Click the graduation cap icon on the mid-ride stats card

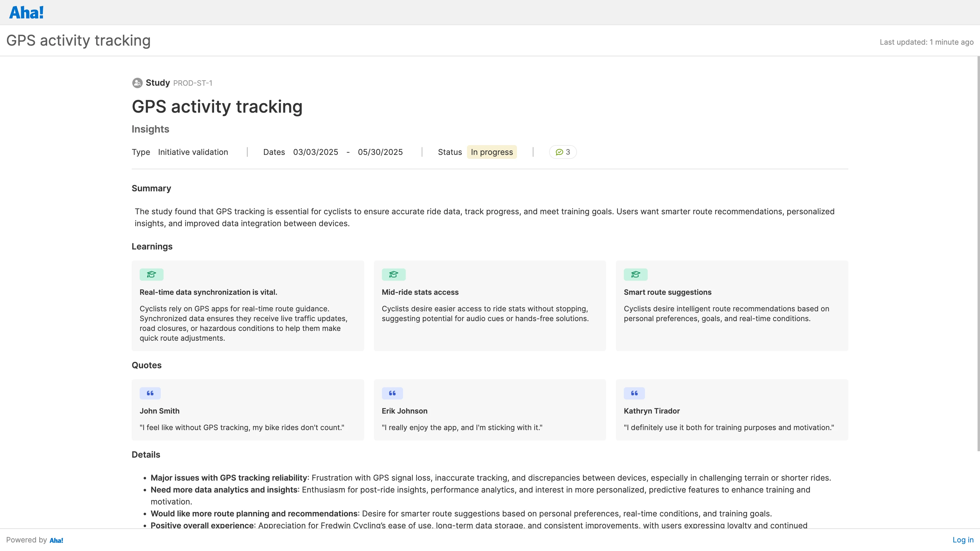coord(393,274)
